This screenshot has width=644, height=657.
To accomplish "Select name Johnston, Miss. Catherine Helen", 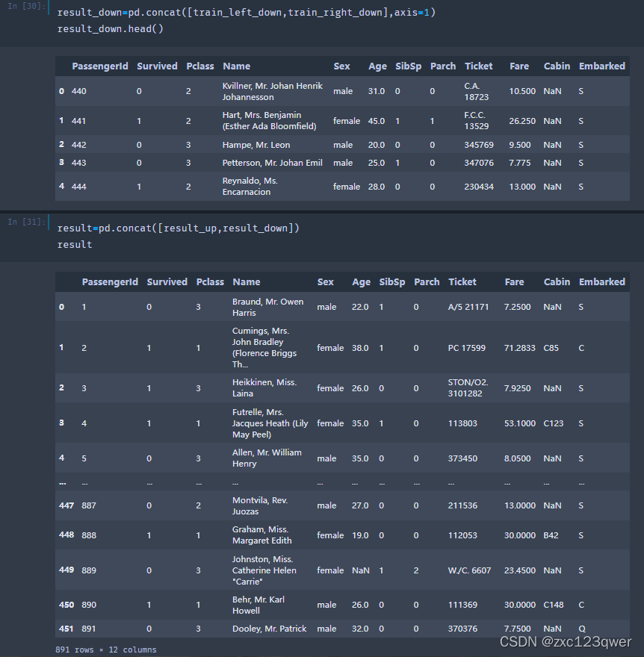I will point(264,570).
